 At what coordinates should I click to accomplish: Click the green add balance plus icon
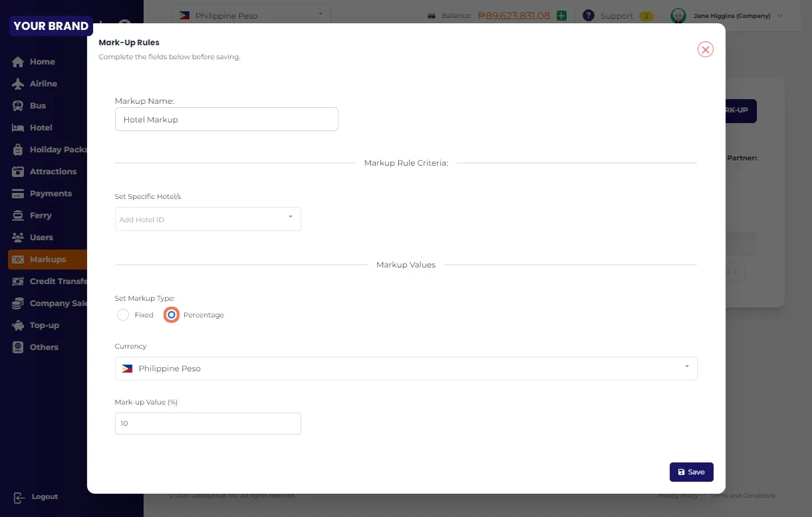pyautogui.click(x=562, y=15)
